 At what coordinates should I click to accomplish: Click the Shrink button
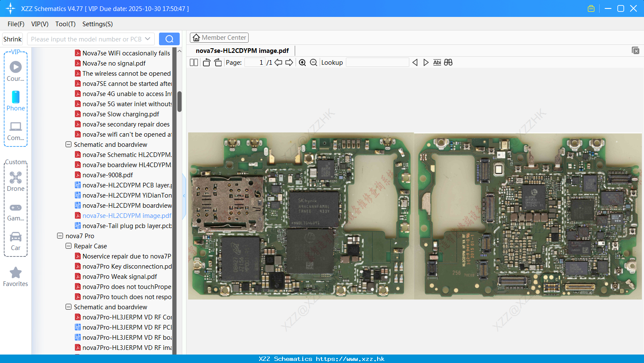(x=12, y=39)
